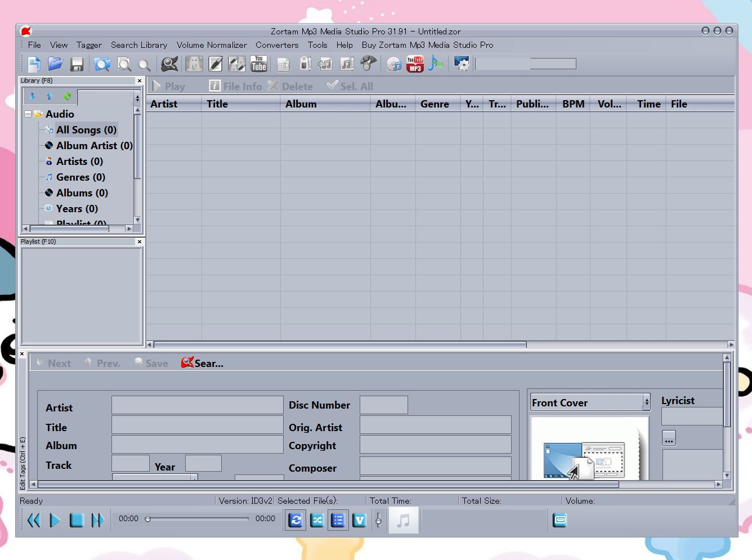The image size is (752, 560).
Task: Click the music note with left arrow icon
Action: 325,64
